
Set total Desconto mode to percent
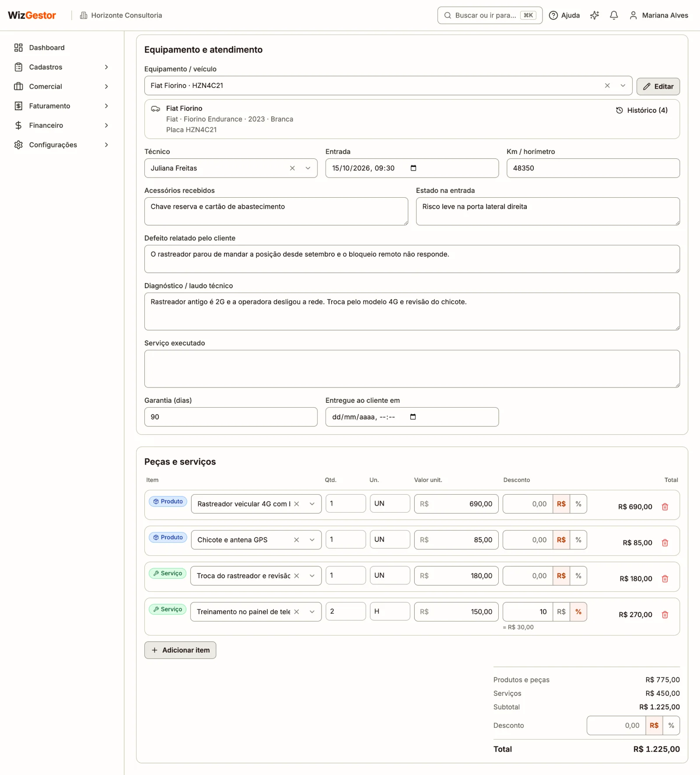pos(671,725)
